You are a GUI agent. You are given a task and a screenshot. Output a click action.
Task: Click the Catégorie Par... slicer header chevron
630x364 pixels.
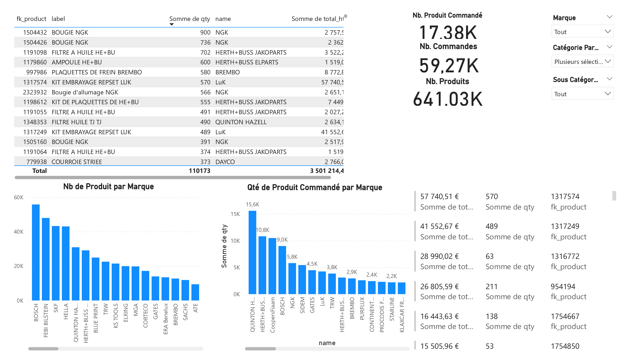tap(609, 47)
